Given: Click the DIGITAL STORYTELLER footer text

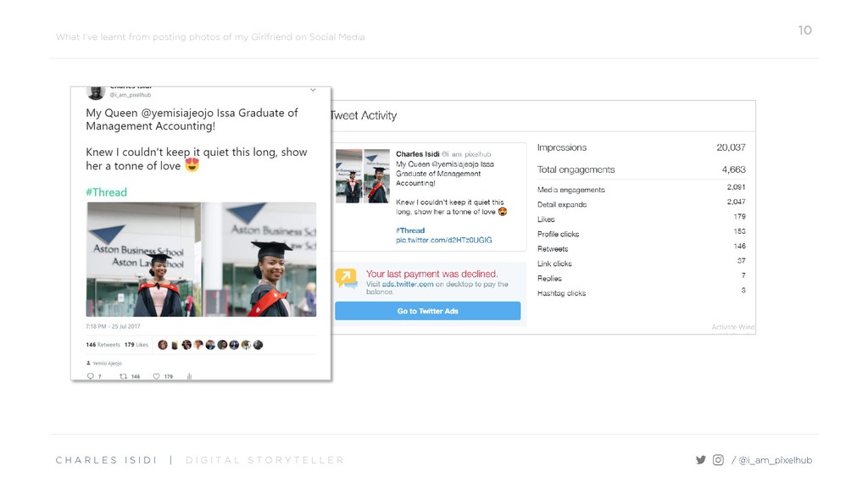Looking at the screenshot, I should click(x=264, y=460).
